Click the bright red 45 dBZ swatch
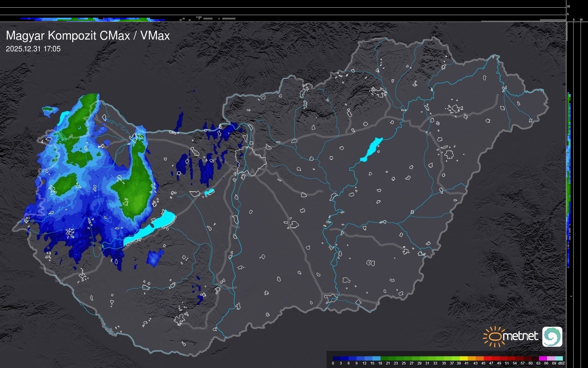The width and height of the screenshot is (588, 368). [487, 358]
